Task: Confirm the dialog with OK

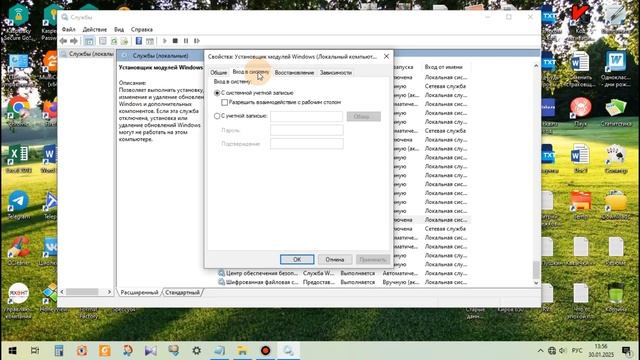Action: click(x=297, y=260)
